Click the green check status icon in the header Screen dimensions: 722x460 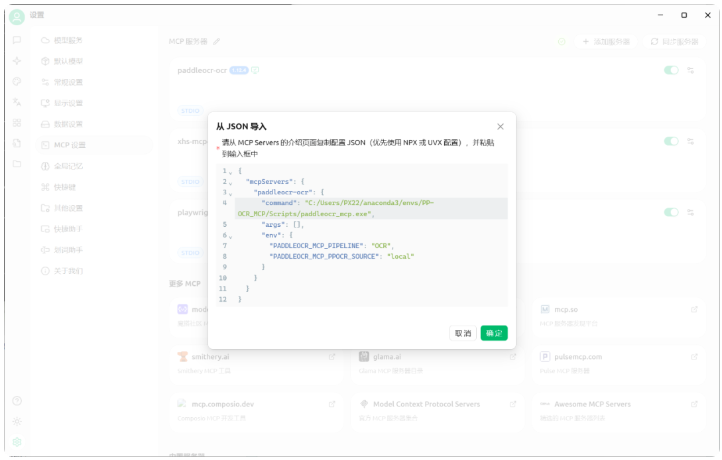(x=561, y=41)
